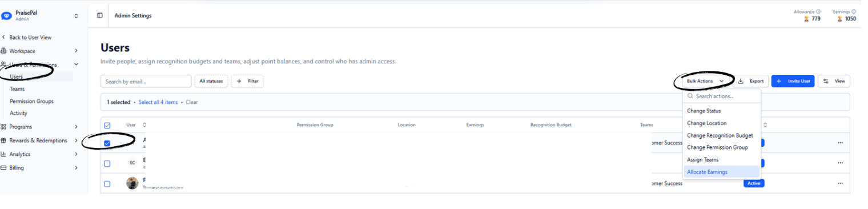
Task: Uncheck the first user row checkbox
Action: pyautogui.click(x=107, y=143)
